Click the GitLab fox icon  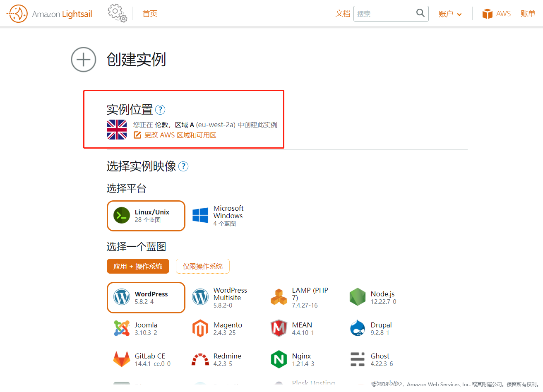(x=122, y=359)
